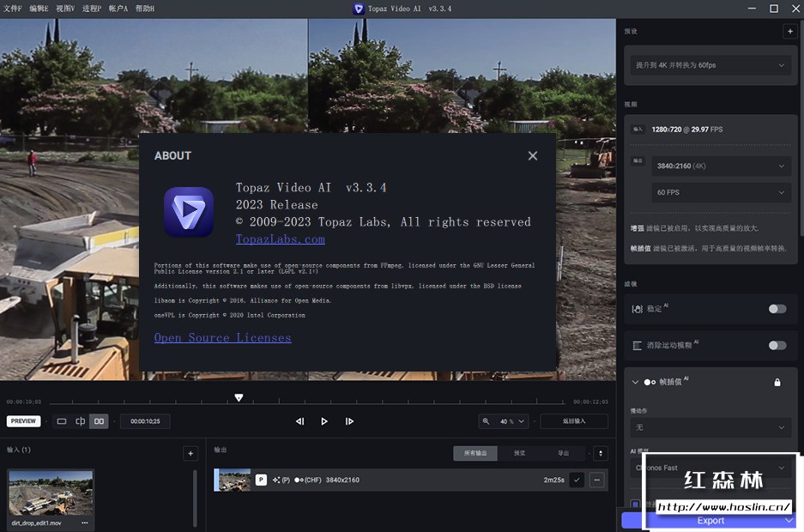This screenshot has height=532, width=804.
Task: Click the P badge on output row
Action: [x=261, y=480]
